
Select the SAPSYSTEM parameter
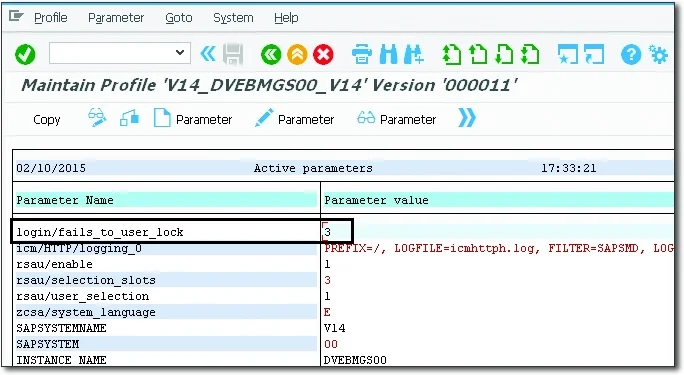(48, 344)
